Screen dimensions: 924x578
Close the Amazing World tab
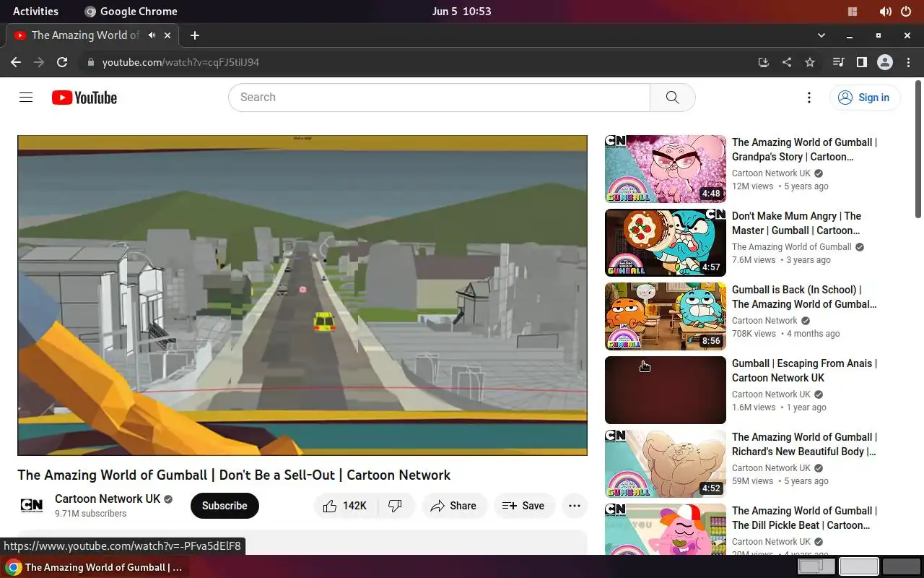168,35
